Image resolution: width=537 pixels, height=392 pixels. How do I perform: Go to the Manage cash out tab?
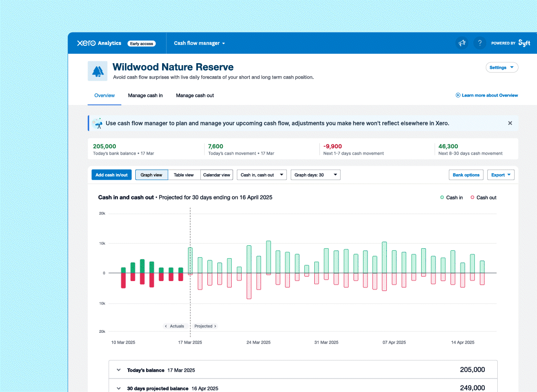click(x=195, y=96)
